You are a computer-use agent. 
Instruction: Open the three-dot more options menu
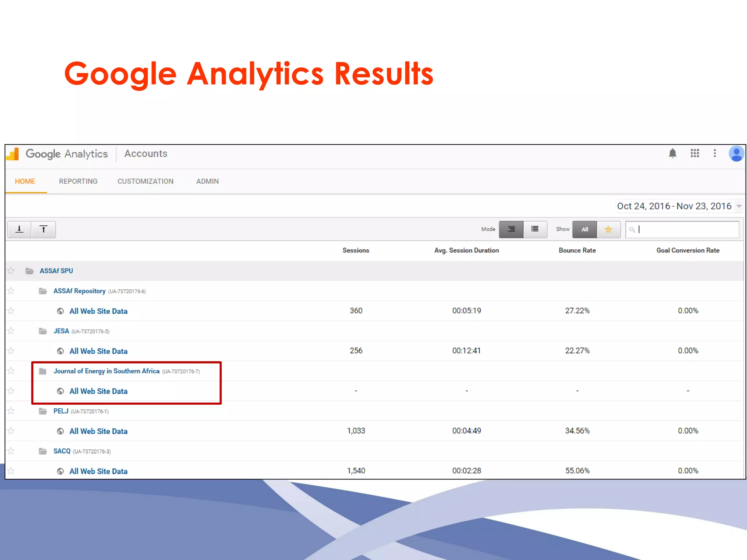pyautogui.click(x=715, y=153)
